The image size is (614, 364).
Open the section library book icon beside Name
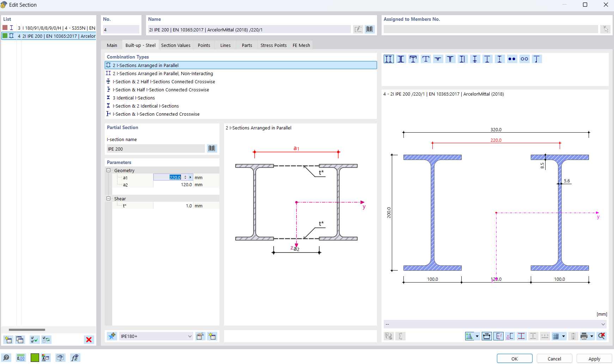(x=369, y=29)
